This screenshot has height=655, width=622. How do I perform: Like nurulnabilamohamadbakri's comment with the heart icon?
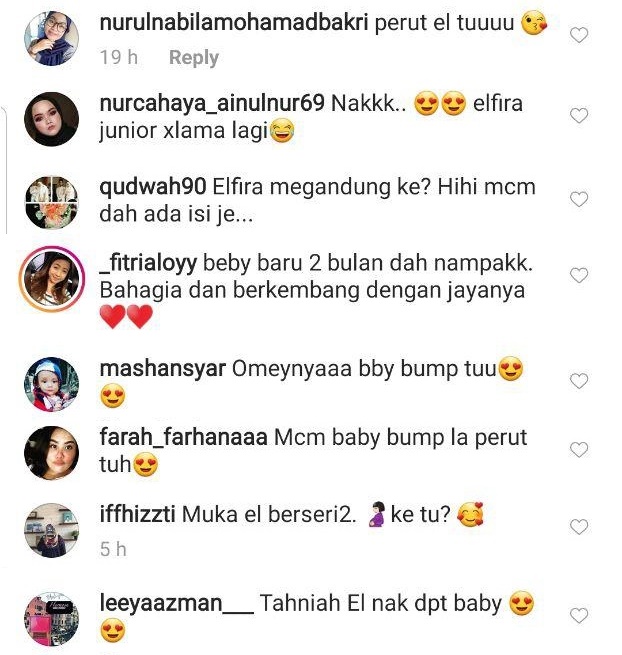pyautogui.click(x=579, y=35)
